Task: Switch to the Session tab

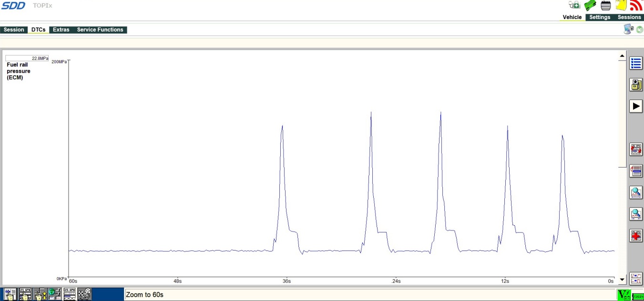Action: click(14, 30)
